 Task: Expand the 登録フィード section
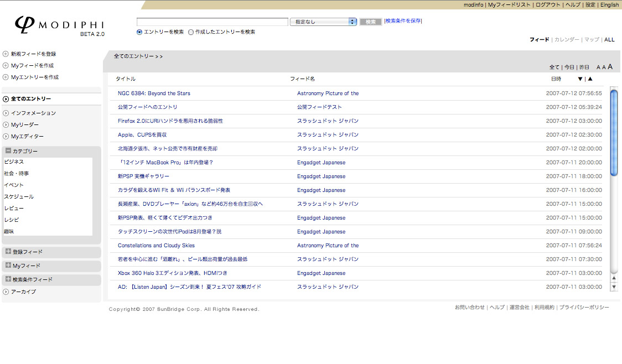(8, 251)
